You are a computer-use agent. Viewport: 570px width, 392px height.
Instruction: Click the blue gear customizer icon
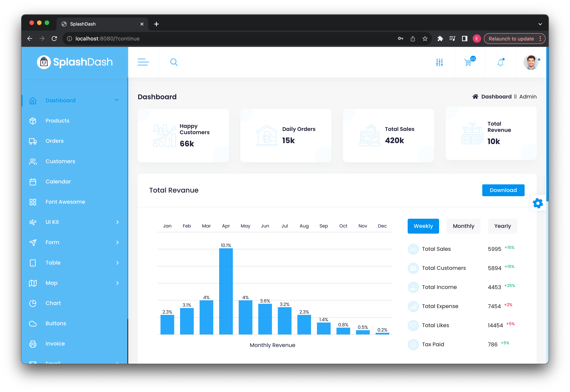click(538, 203)
